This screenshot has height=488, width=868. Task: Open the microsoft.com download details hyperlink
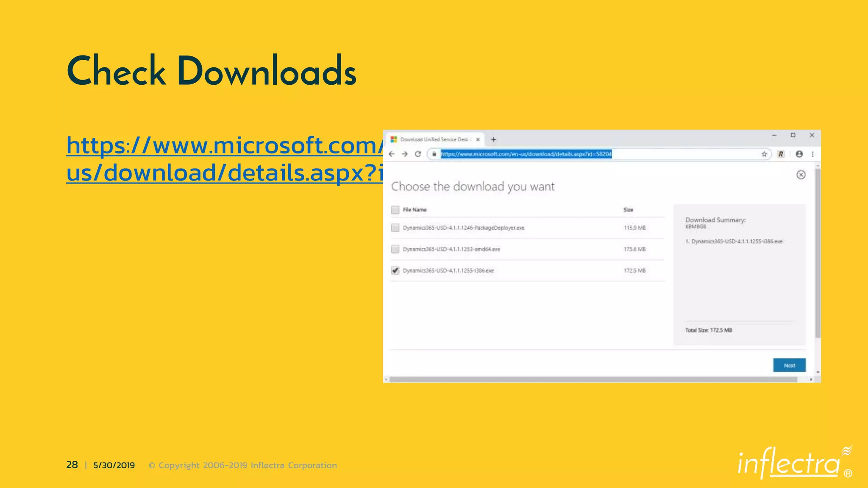pos(225,159)
